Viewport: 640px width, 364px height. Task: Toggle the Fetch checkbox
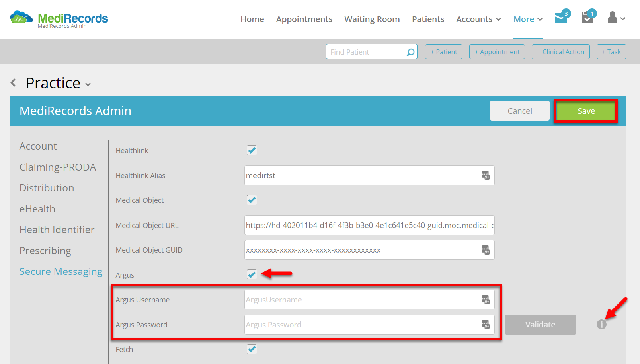[252, 349]
